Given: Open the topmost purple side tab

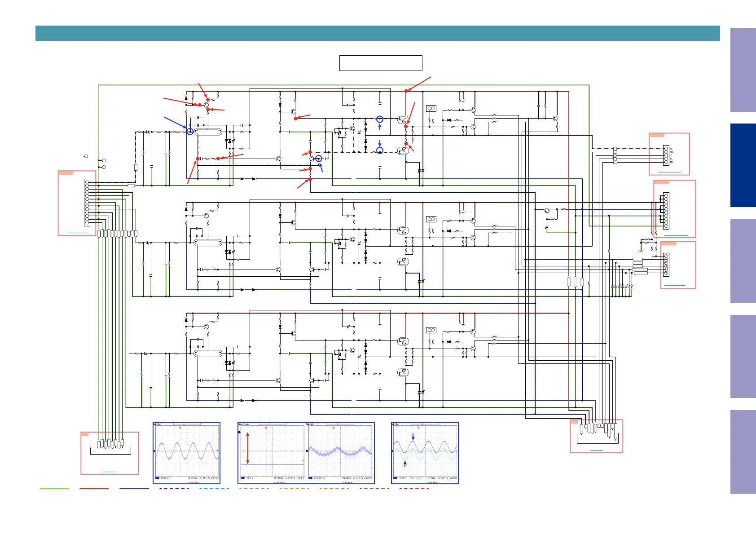Looking at the screenshot, I should pyautogui.click(x=743, y=70).
